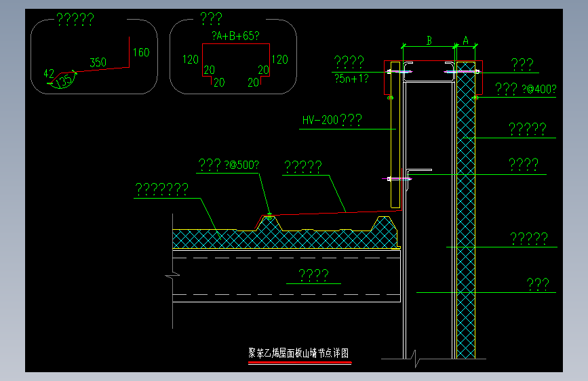588x381 pixels.
Task: Select the cross-hatched vertical wall panel
Action: click(x=466, y=210)
